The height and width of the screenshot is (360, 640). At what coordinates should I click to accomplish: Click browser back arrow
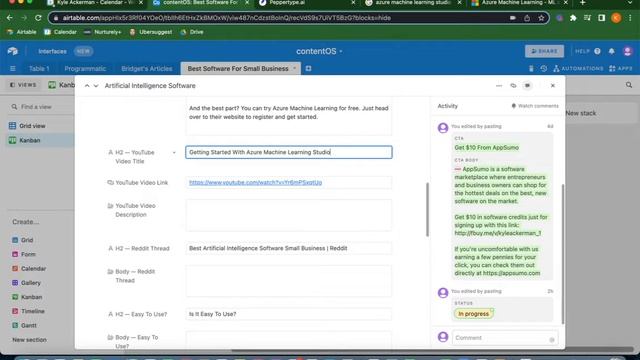point(9,18)
